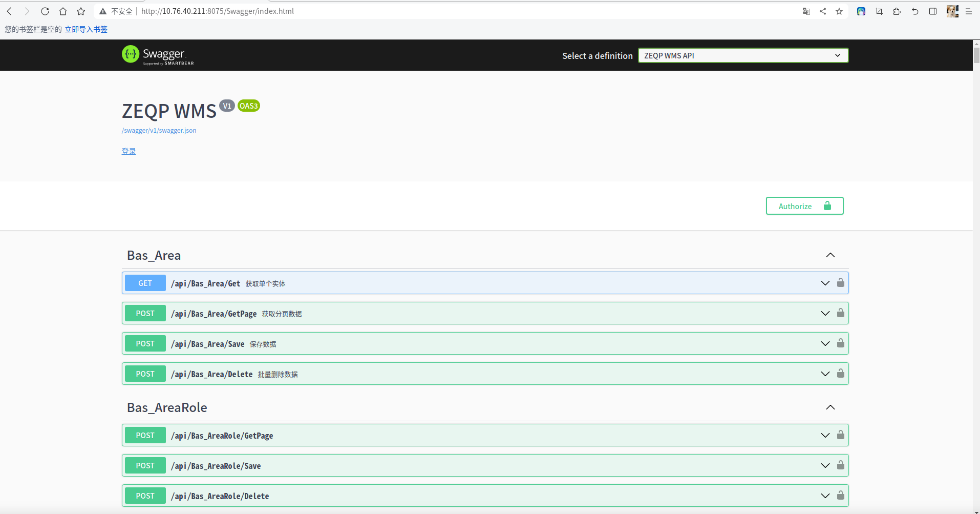The width and height of the screenshot is (980, 514).
Task: Click lock icon on /api/Bas_AreaRole/Delete row
Action: click(841, 496)
